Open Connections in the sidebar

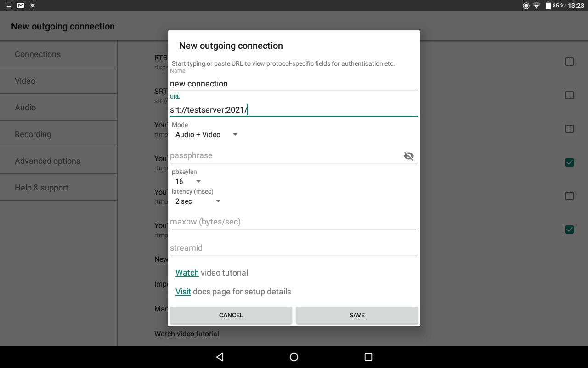click(x=59, y=54)
